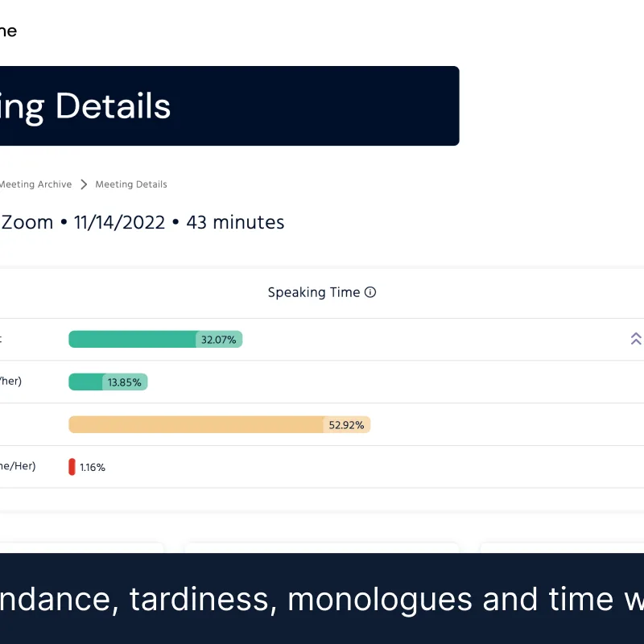Screen dimensions: 644x644
Task: Click the 1.16% percentage label
Action: click(x=93, y=468)
